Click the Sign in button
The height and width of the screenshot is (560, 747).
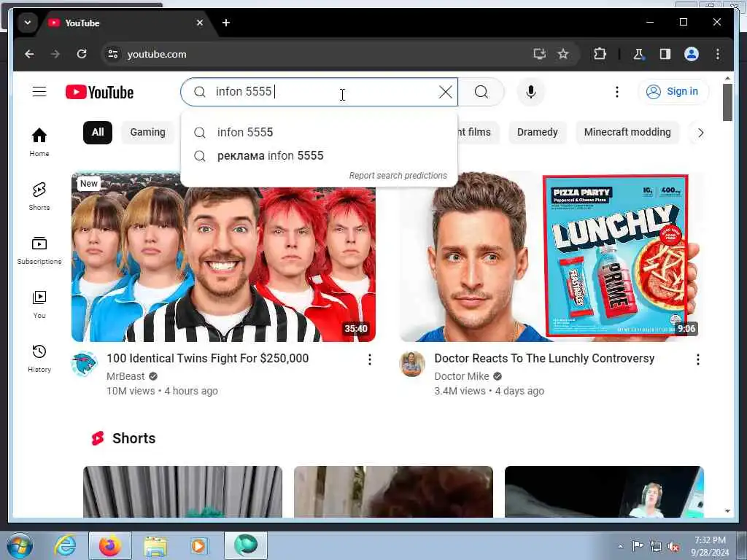(673, 91)
